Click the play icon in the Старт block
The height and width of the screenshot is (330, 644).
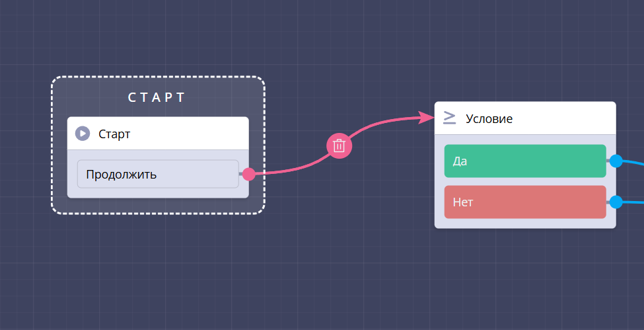click(x=83, y=134)
